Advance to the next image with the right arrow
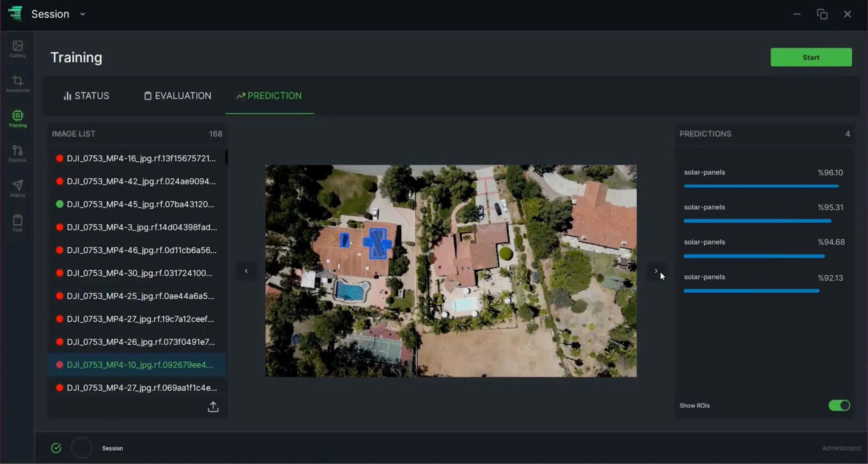This screenshot has width=868, height=464. [x=656, y=271]
